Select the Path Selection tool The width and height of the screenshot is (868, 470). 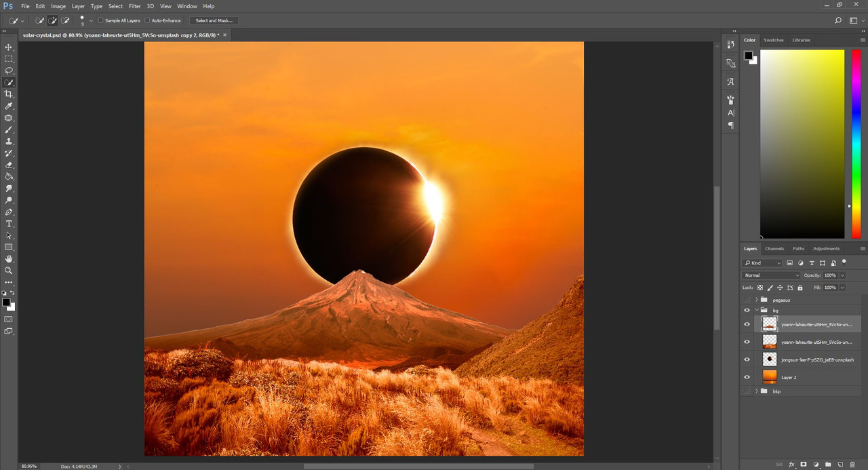9,235
